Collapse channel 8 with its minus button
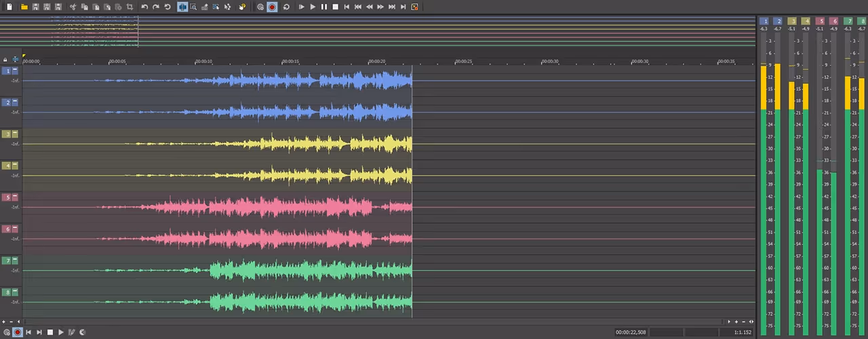868x339 pixels. [x=15, y=292]
